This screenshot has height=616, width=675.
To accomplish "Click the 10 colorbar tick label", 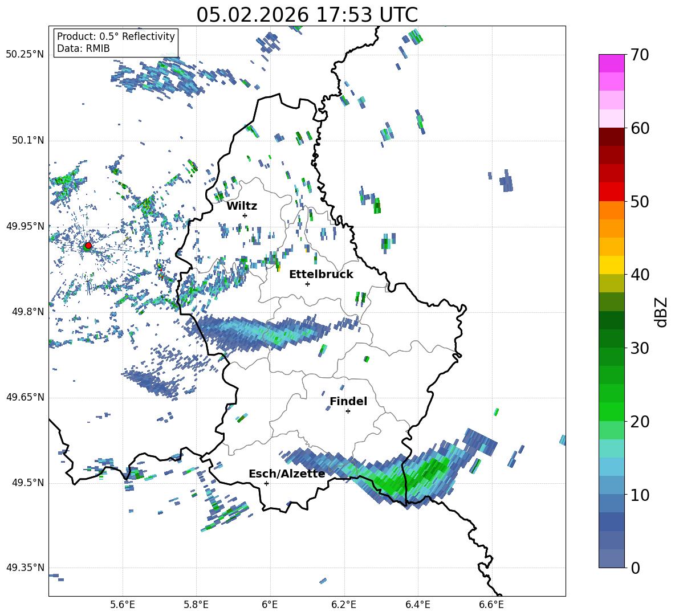I will 640,495.
